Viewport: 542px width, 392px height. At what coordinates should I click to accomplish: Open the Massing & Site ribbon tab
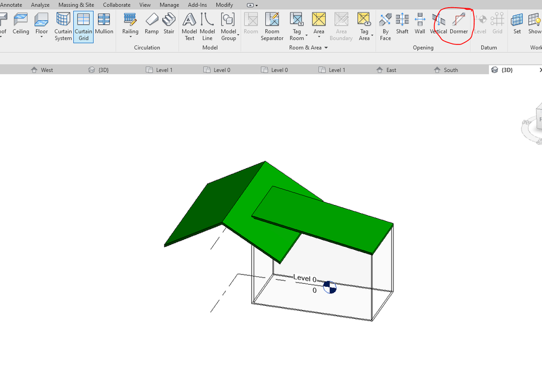76,5
